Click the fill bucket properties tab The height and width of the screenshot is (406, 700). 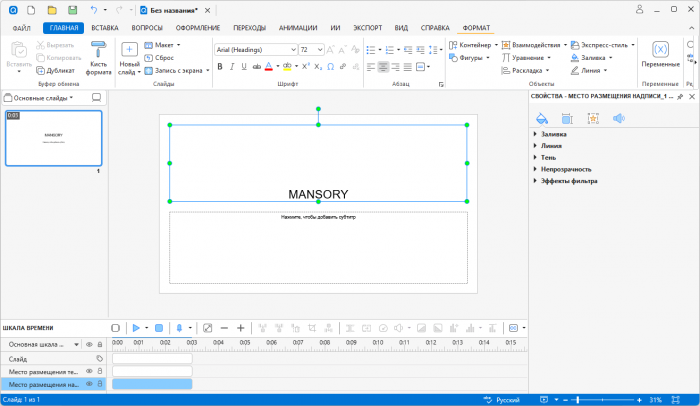pyautogui.click(x=541, y=118)
